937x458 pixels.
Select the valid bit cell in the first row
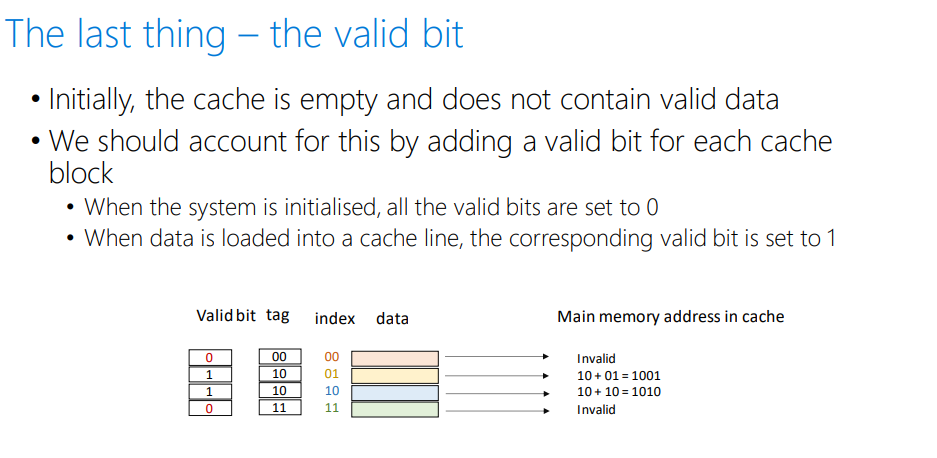[210, 357]
